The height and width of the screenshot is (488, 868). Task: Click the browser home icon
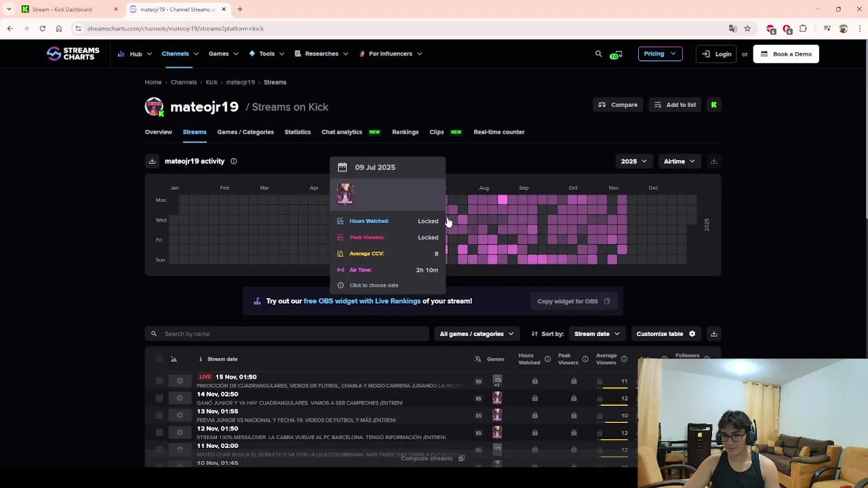click(59, 28)
